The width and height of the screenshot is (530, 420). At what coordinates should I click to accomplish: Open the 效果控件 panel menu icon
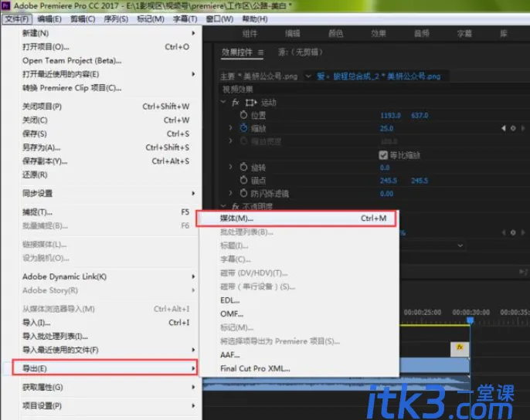(x=260, y=52)
